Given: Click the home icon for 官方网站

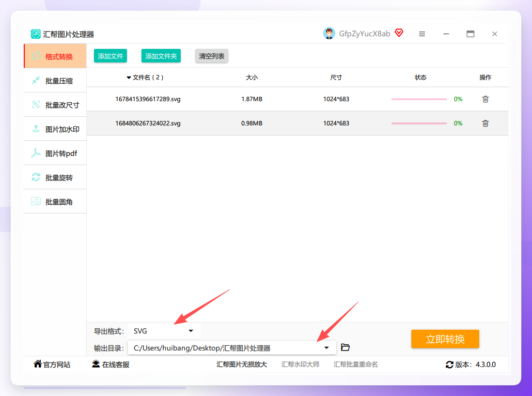Looking at the screenshot, I should [38, 364].
